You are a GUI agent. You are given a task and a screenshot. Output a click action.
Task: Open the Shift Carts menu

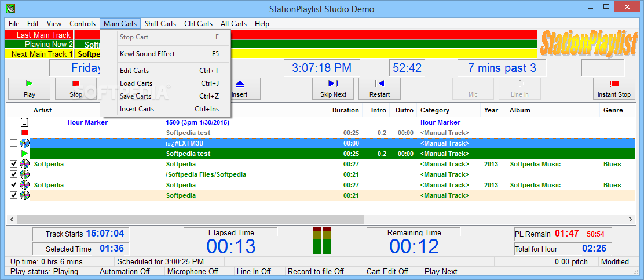(x=160, y=23)
